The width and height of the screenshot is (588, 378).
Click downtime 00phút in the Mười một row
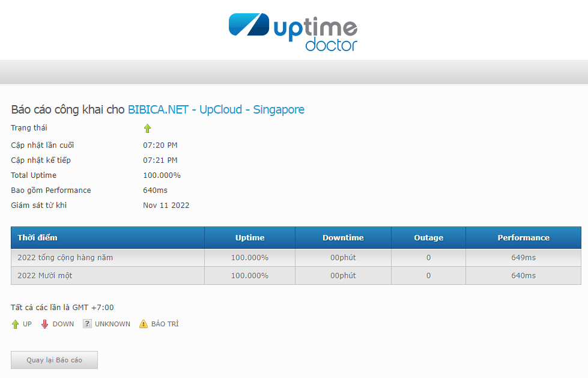pos(343,275)
